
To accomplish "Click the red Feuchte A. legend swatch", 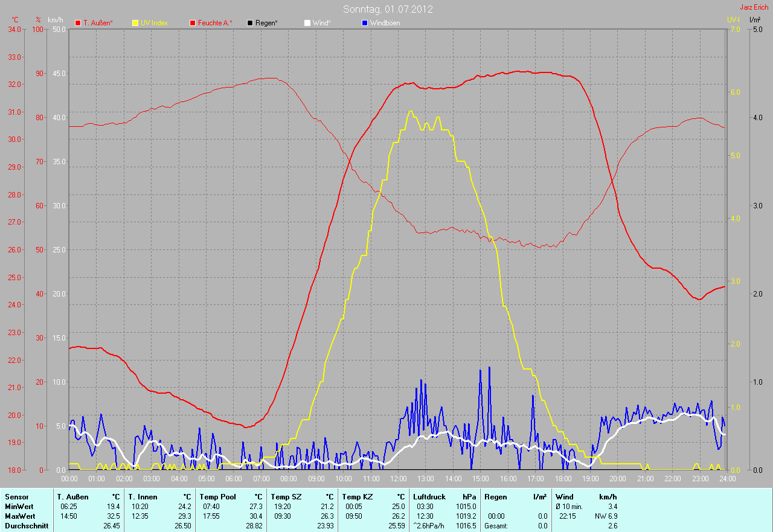I will [x=193, y=23].
